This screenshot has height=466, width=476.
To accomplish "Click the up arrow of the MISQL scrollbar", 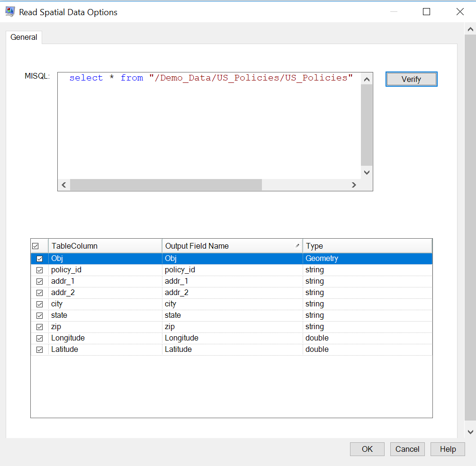I will [367, 79].
